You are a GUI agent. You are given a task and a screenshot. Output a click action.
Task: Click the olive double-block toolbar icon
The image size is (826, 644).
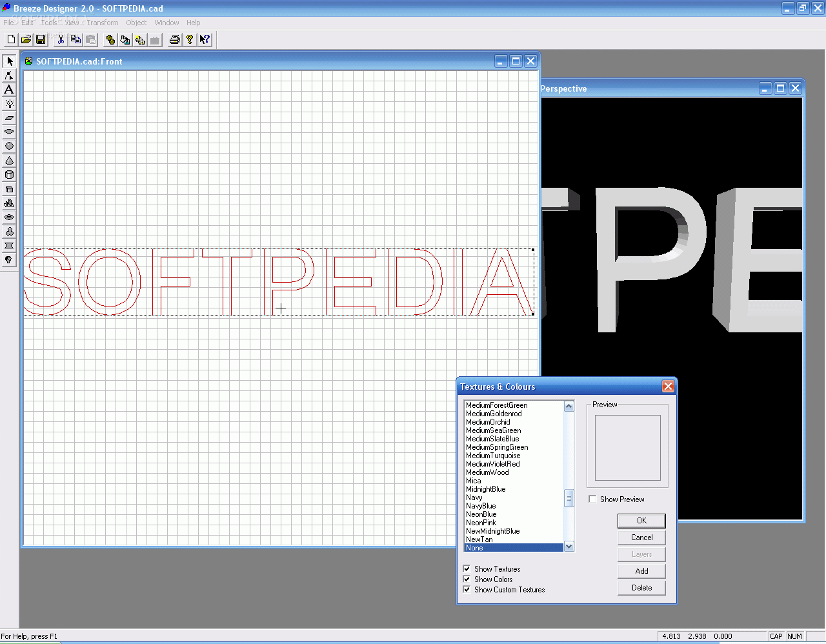click(x=110, y=39)
